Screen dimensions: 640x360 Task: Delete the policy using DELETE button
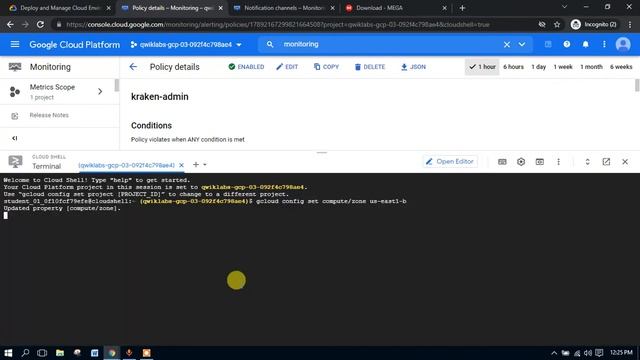click(x=369, y=67)
